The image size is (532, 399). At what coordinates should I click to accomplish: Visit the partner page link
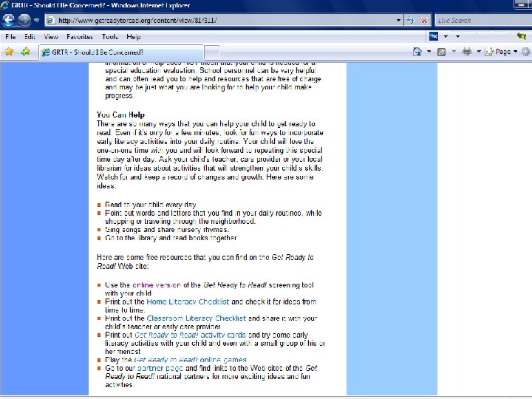click(160, 368)
